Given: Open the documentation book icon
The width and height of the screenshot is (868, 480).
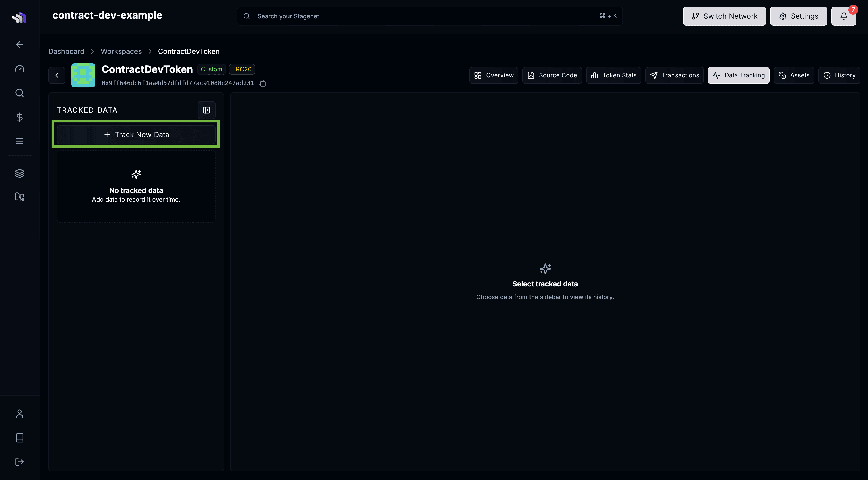Looking at the screenshot, I should [19, 438].
